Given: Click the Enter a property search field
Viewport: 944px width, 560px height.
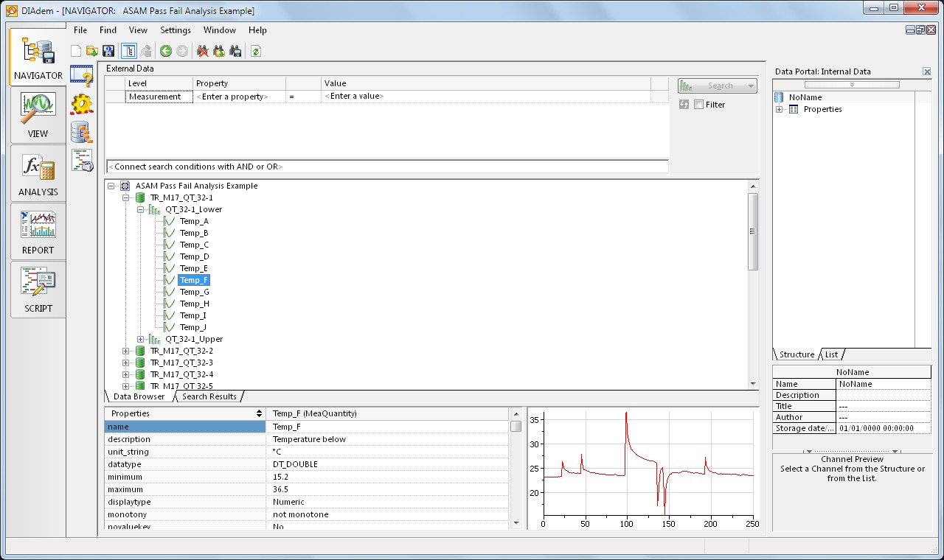Looking at the screenshot, I should coord(239,97).
